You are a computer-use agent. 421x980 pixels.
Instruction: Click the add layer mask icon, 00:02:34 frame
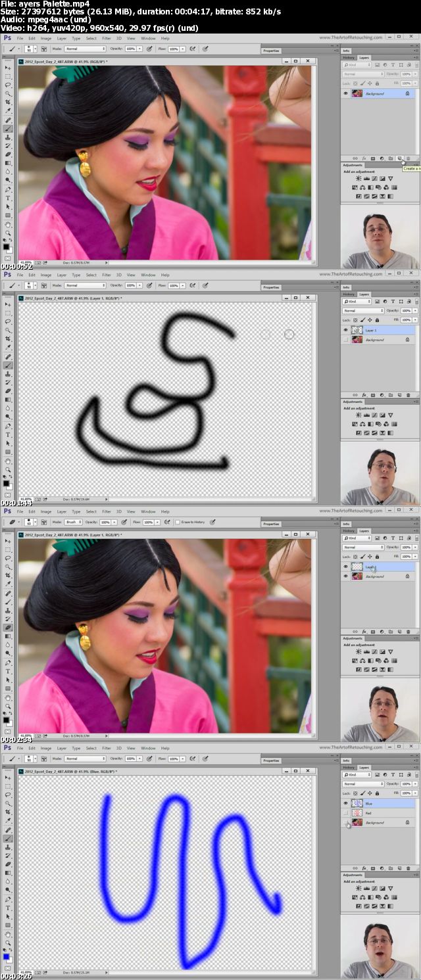coord(373,632)
